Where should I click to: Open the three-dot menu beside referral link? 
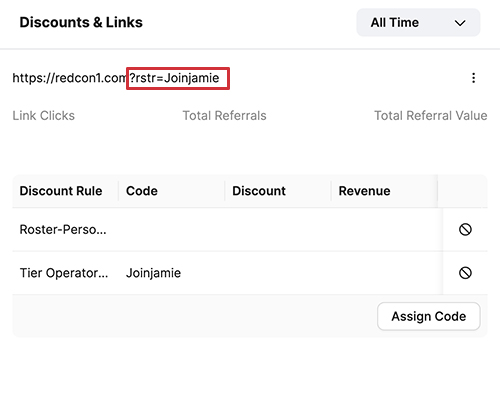click(x=473, y=78)
